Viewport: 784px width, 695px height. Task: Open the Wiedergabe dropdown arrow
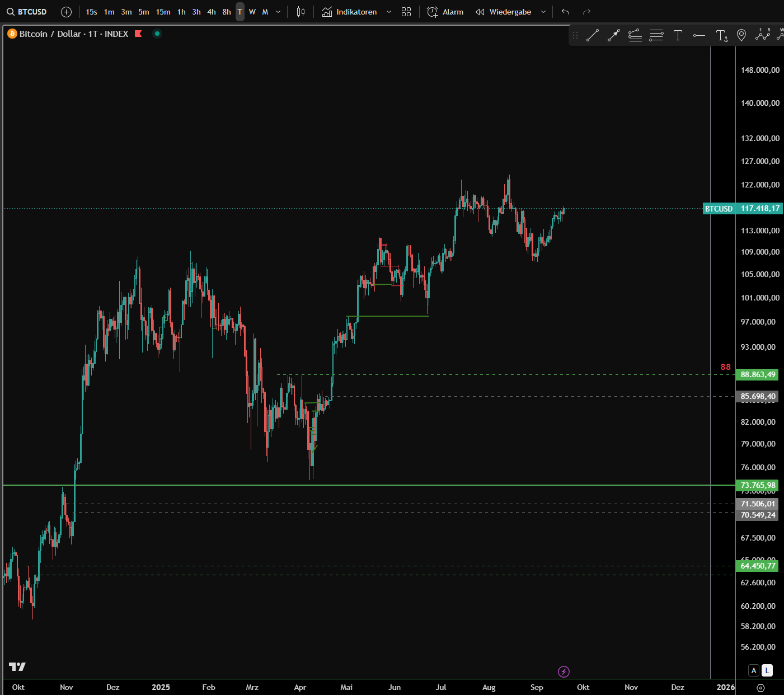tap(543, 12)
